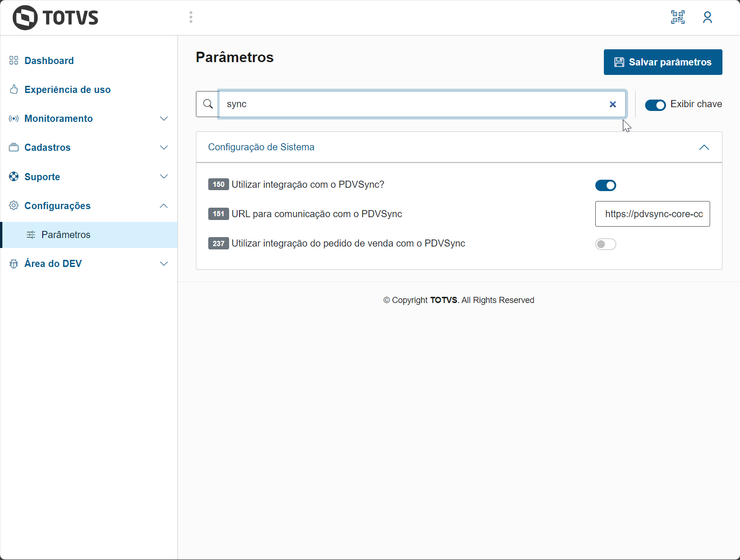Click the thumbs-up Experiência de uso icon
Image resolution: width=740 pixels, height=560 pixels.
14,90
